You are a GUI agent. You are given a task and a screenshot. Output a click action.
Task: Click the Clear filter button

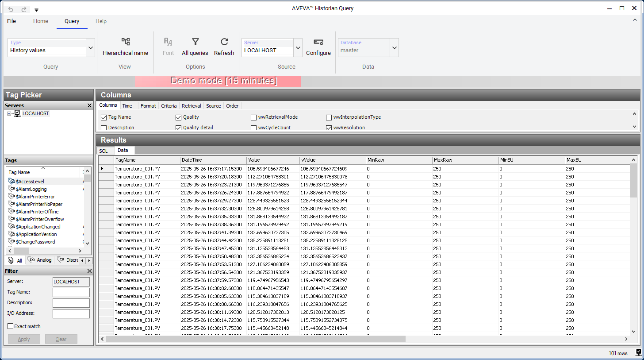[61, 339]
